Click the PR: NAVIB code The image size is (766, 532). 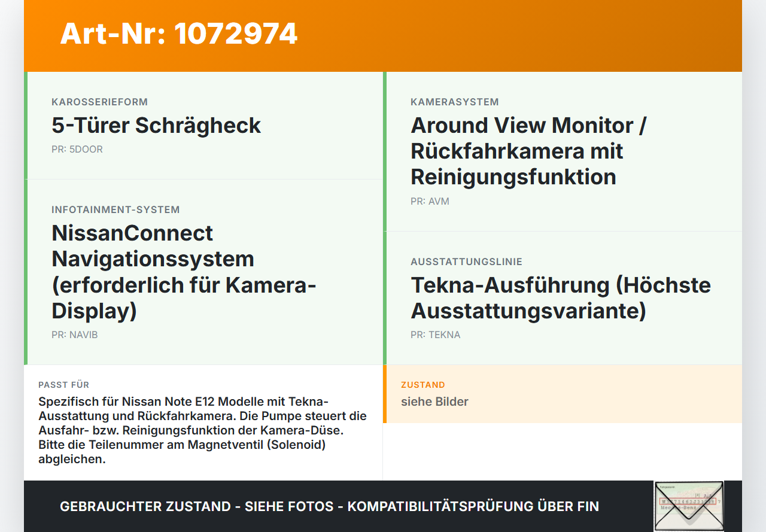tap(75, 335)
